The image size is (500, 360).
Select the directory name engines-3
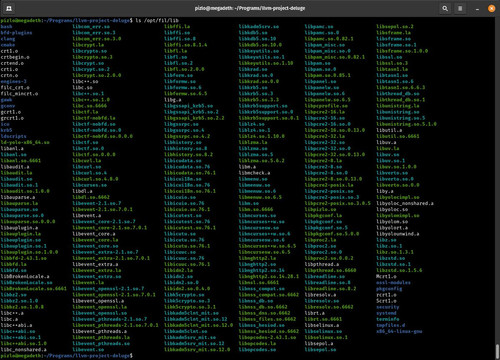coord(14,81)
